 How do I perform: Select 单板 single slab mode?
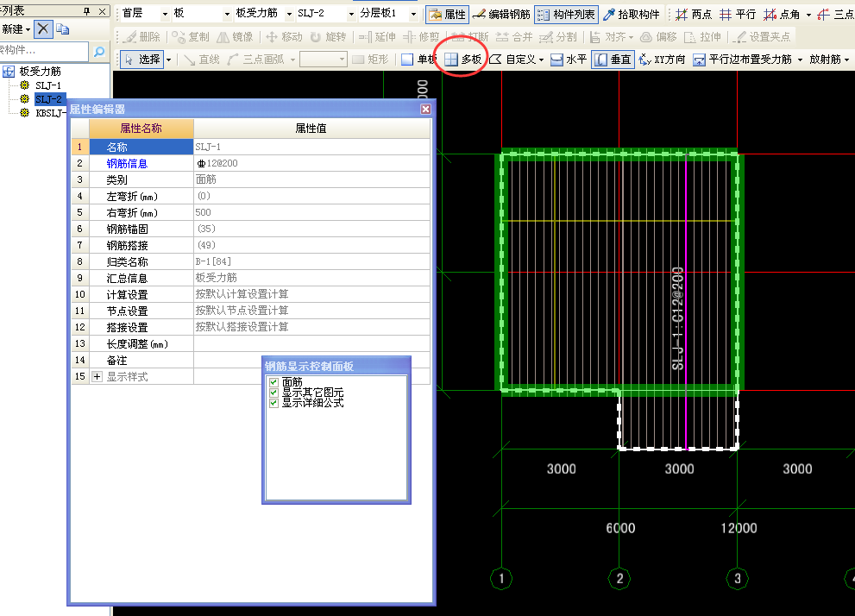click(x=418, y=59)
